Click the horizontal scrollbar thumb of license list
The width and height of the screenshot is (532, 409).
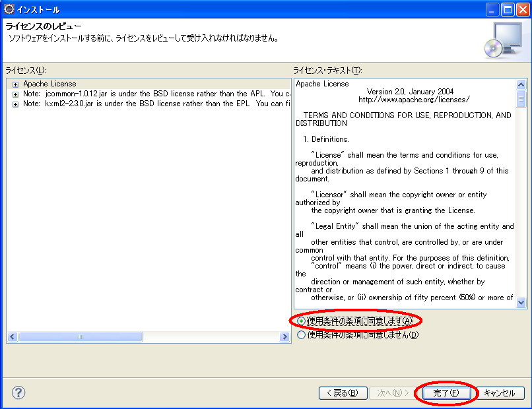(81, 337)
